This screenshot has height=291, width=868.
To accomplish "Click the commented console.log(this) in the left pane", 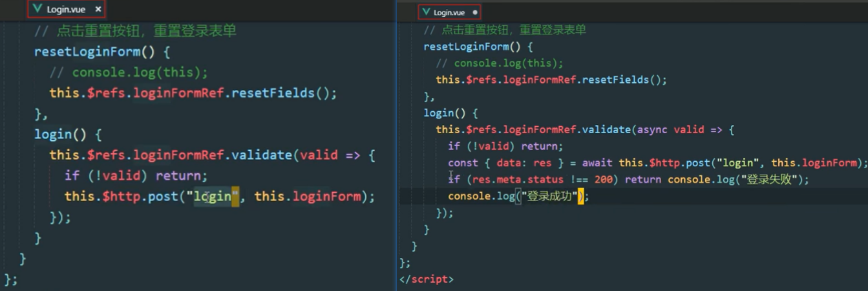I will pyautogui.click(x=129, y=72).
